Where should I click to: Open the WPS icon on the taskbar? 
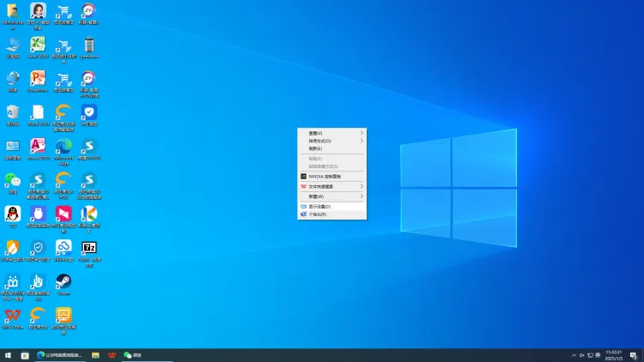pyautogui.click(x=112, y=355)
